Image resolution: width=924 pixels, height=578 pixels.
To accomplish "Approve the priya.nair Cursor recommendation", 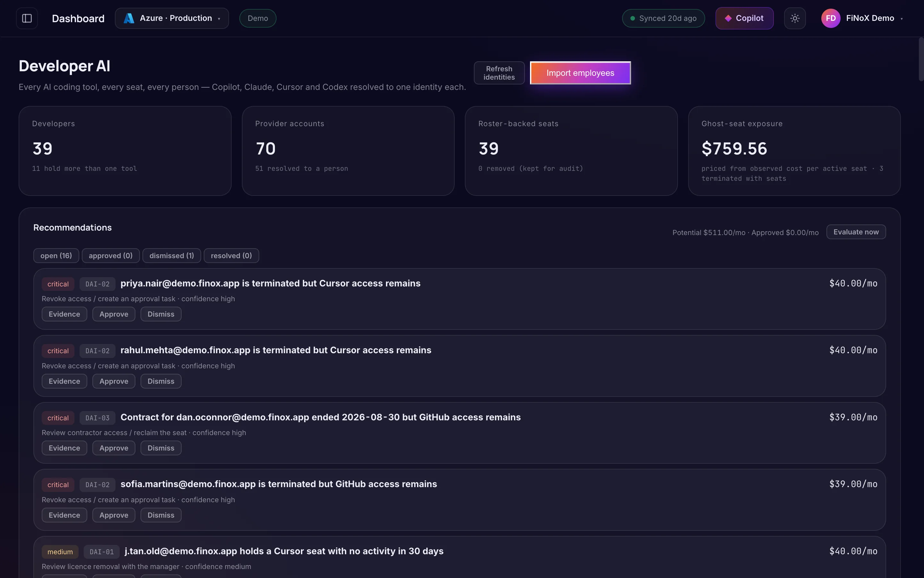I will 114,314.
